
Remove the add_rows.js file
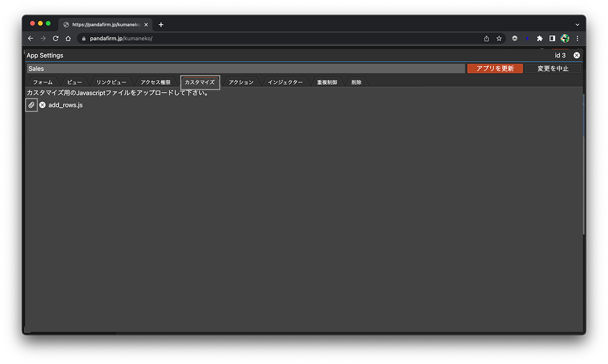pyautogui.click(x=43, y=105)
